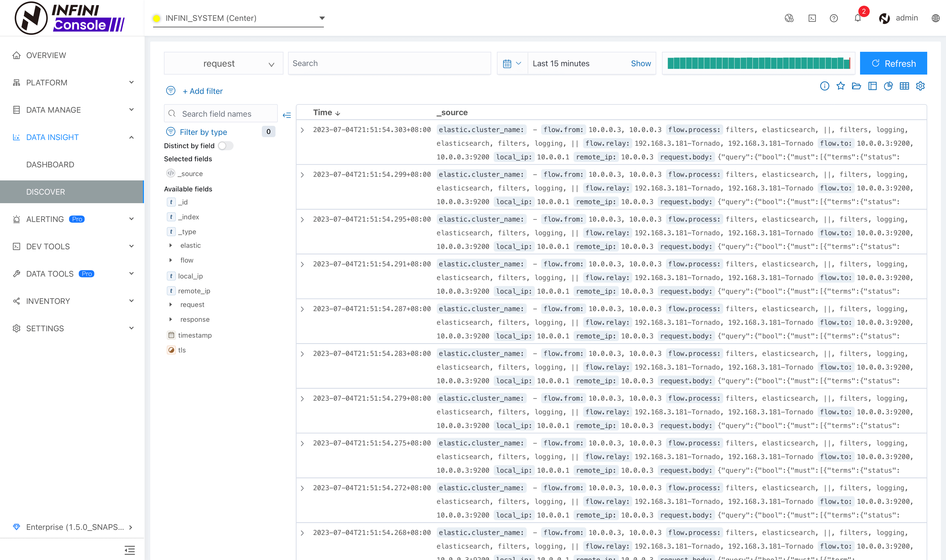Go to OVERVIEW menu item
Viewport: 946px width, 560px height.
[x=72, y=55]
